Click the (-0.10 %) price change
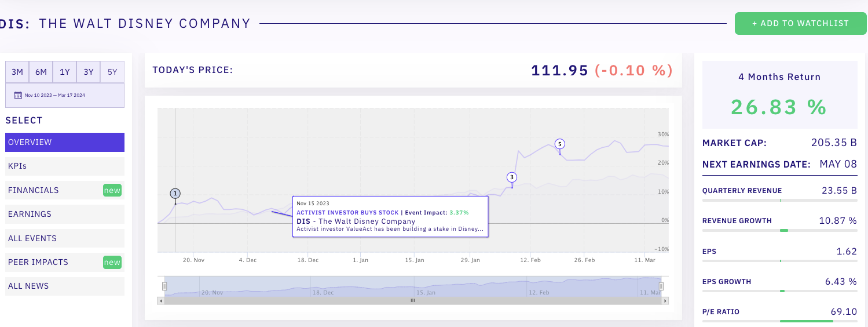 (634, 71)
